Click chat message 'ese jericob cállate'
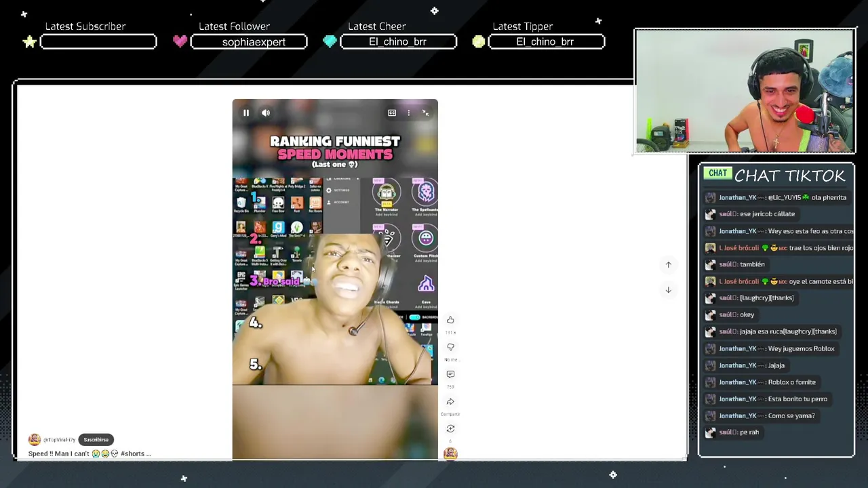Image resolution: width=868 pixels, height=488 pixels. click(767, 214)
